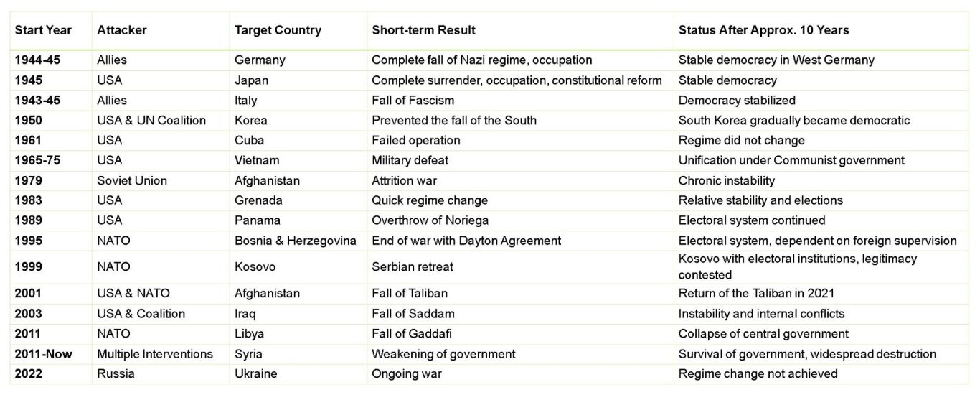Select the 1944-45 start year cell

[37, 60]
